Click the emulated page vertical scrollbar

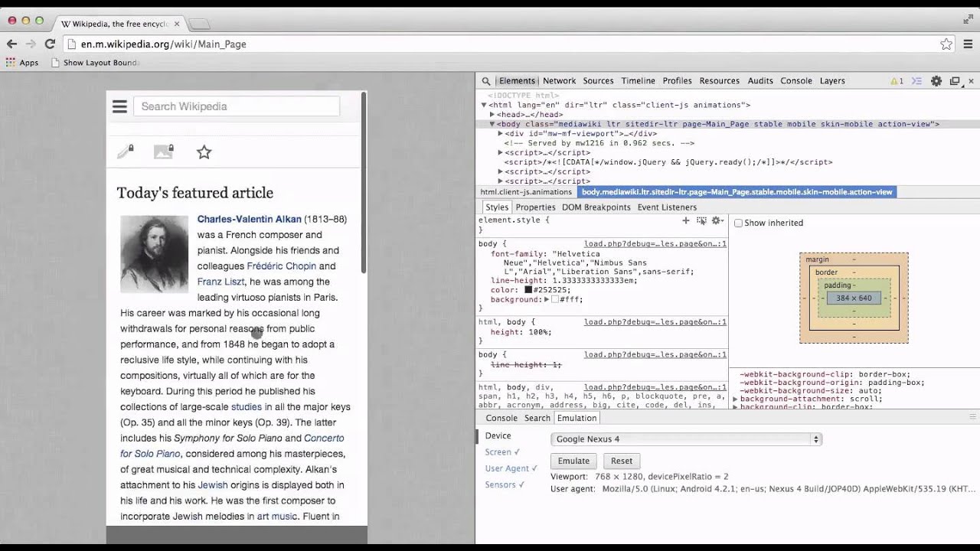tap(364, 184)
